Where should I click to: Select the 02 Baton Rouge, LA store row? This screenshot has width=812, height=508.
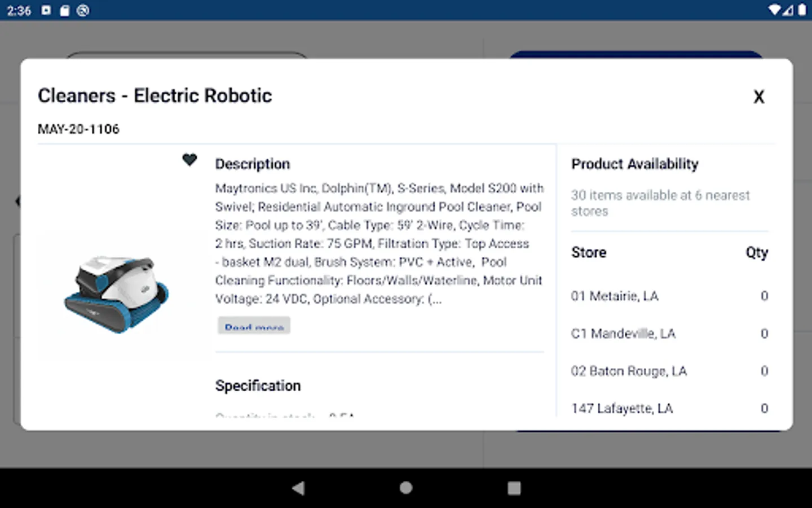coord(669,371)
